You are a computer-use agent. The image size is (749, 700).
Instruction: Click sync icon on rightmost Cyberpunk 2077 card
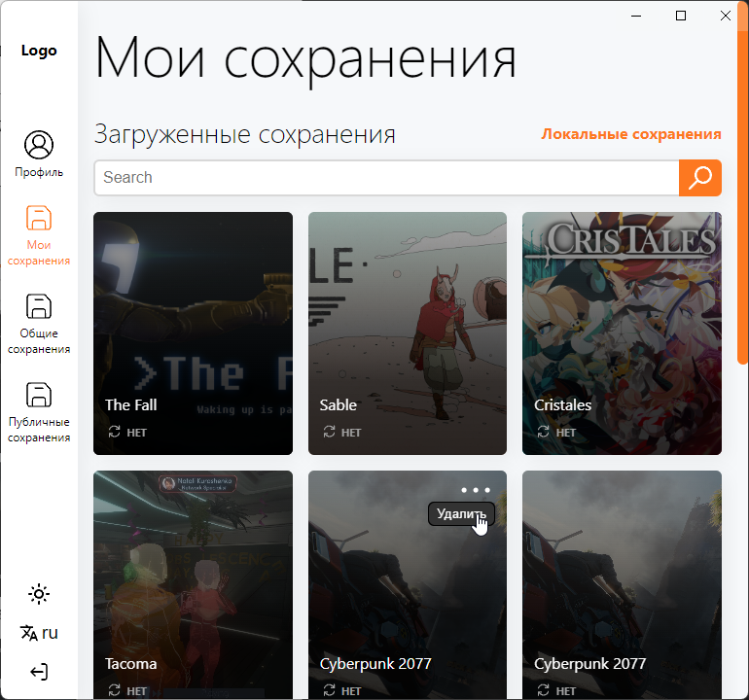[x=543, y=690]
